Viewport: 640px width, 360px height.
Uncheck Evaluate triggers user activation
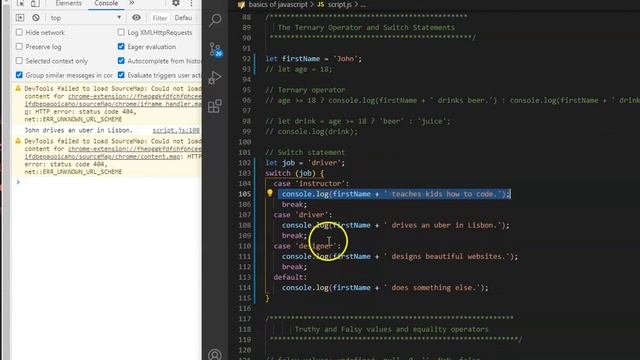[x=121, y=75]
